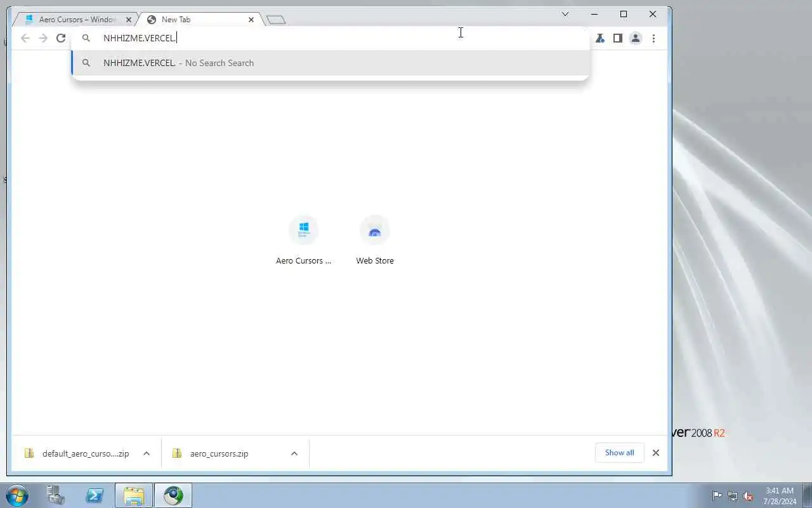Viewport: 812px width, 508px height.
Task: Close the New Tab tab
Action: [x=251, y=20]
